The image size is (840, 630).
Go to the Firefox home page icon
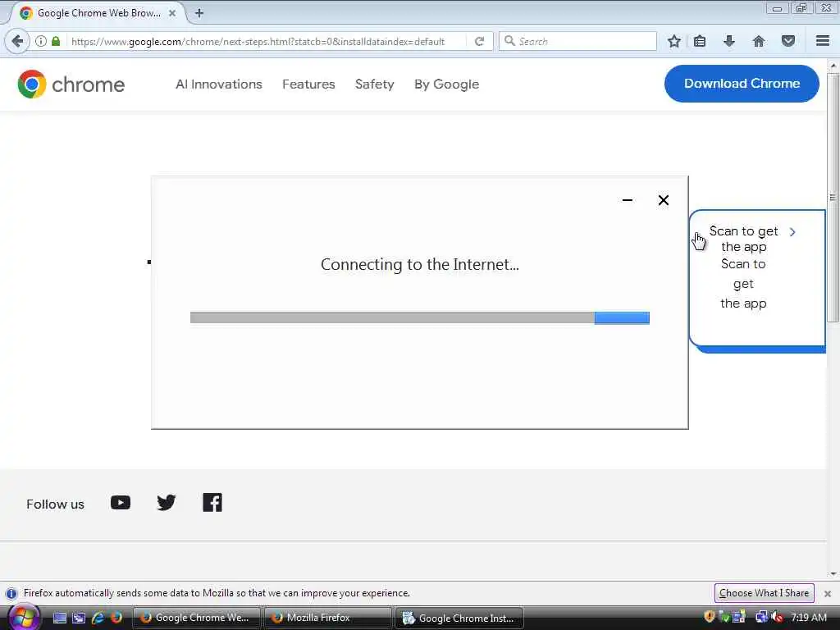point(759,41)
